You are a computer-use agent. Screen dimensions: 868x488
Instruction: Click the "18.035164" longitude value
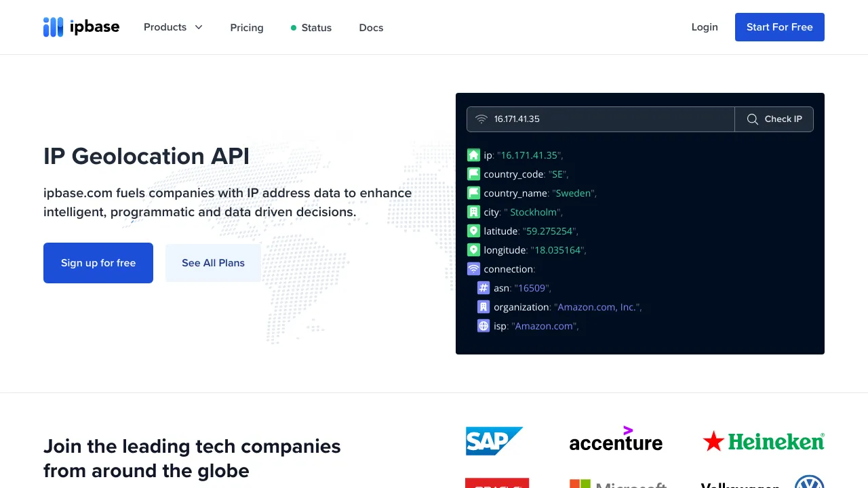(x=557, y=250)
